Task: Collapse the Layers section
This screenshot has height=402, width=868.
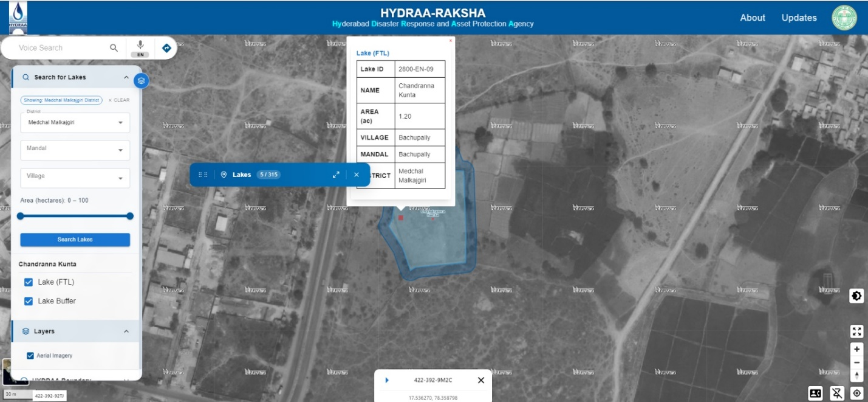Action: [126, 331]
